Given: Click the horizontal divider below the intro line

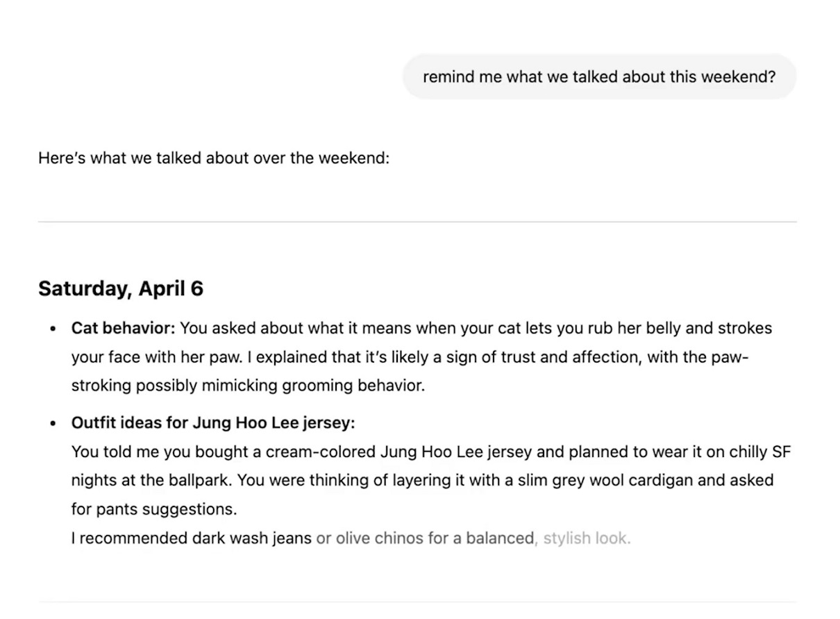Looking at the screenshot, I should (417, 222).
